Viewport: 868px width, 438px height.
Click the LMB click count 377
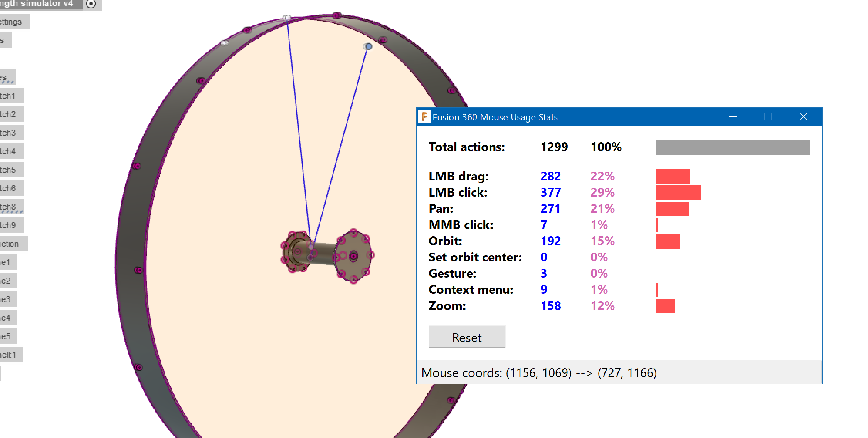551,192
